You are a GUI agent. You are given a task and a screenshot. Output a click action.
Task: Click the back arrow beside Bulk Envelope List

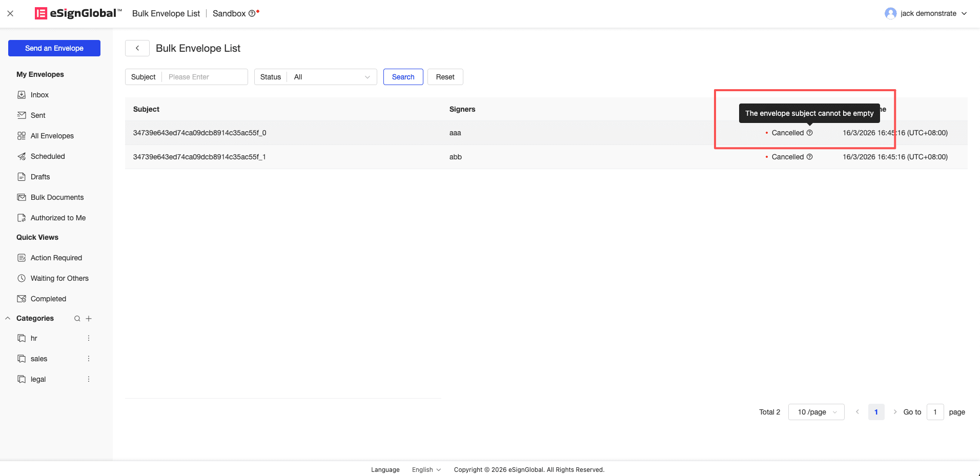pos(137,48)
